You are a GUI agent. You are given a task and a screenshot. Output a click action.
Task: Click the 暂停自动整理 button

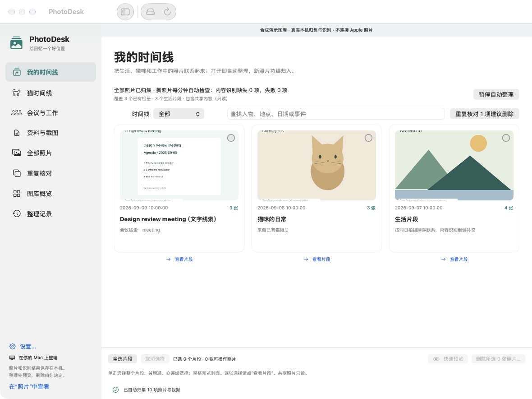[496, 94]
